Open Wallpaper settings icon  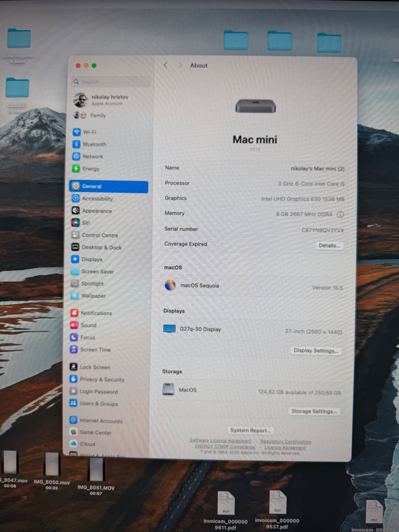tap(75, 296)
